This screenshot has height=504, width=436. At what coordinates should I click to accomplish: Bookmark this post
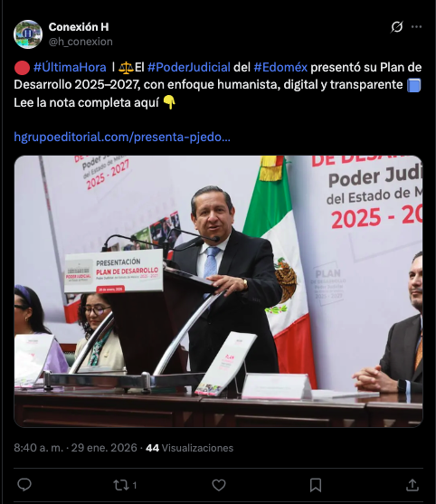[x=316, y=485]
